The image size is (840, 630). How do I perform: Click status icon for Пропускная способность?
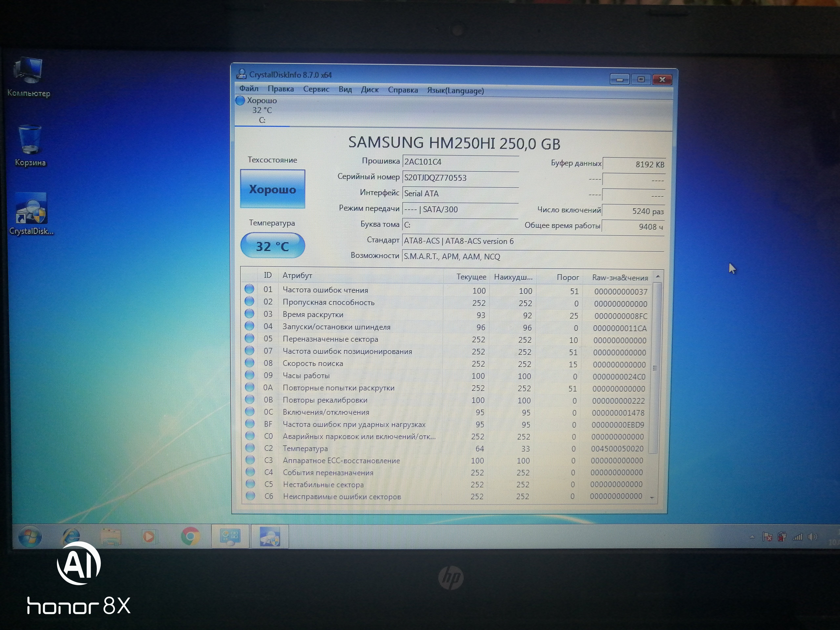coord(249,302)
